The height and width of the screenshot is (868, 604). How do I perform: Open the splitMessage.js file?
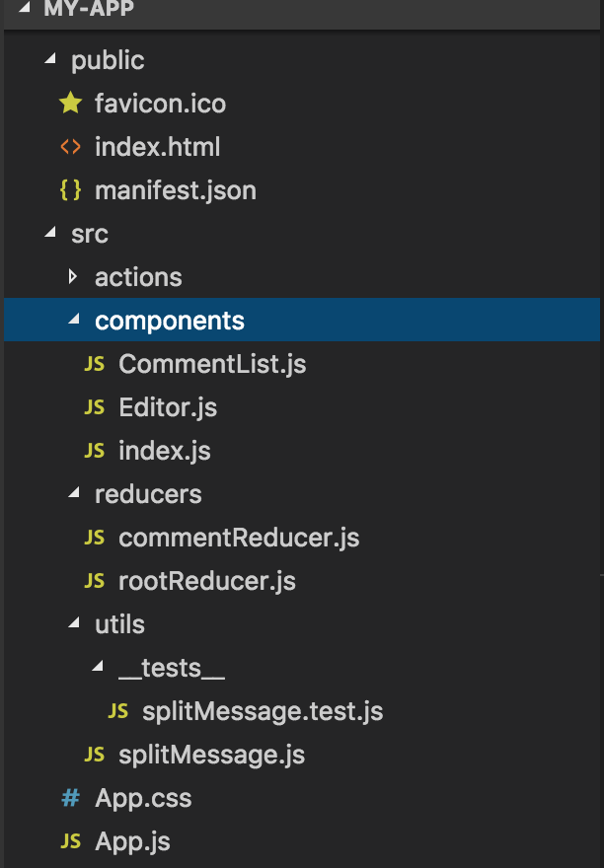point(211,755)
